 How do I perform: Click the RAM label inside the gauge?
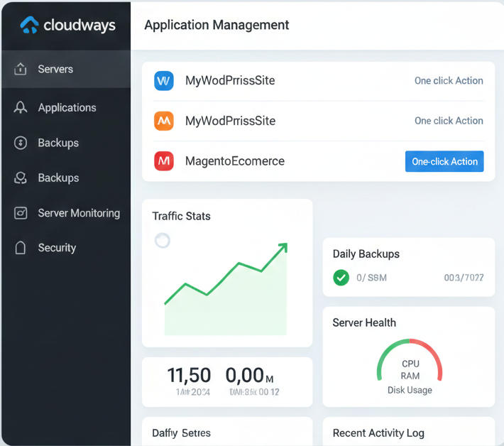tap(410, 376)
